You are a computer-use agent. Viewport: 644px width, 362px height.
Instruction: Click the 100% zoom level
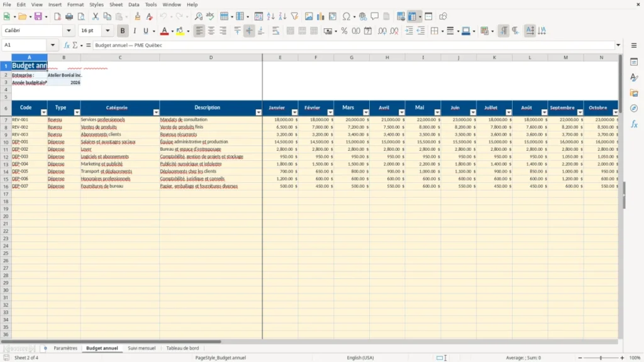[635, 358]
